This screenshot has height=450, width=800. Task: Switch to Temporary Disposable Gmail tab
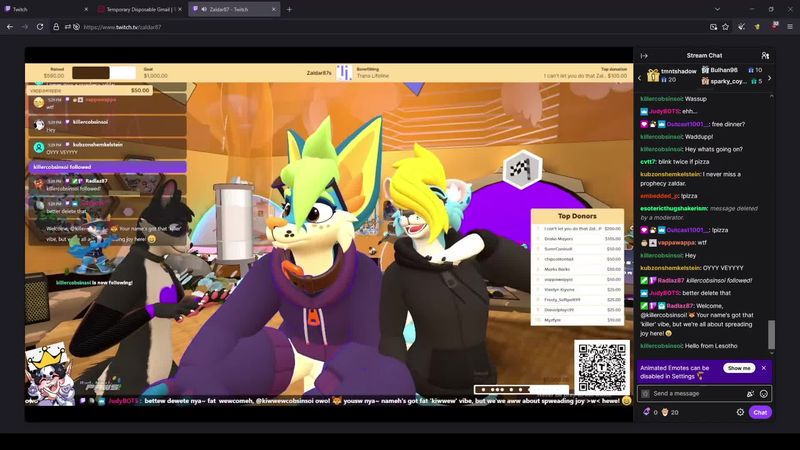[x=138, y=9]
